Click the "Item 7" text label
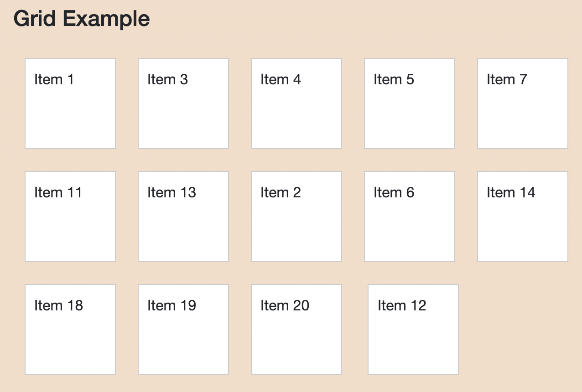This screenshot has width=582, height=392. pyautogui.click(x=507, y=79)
